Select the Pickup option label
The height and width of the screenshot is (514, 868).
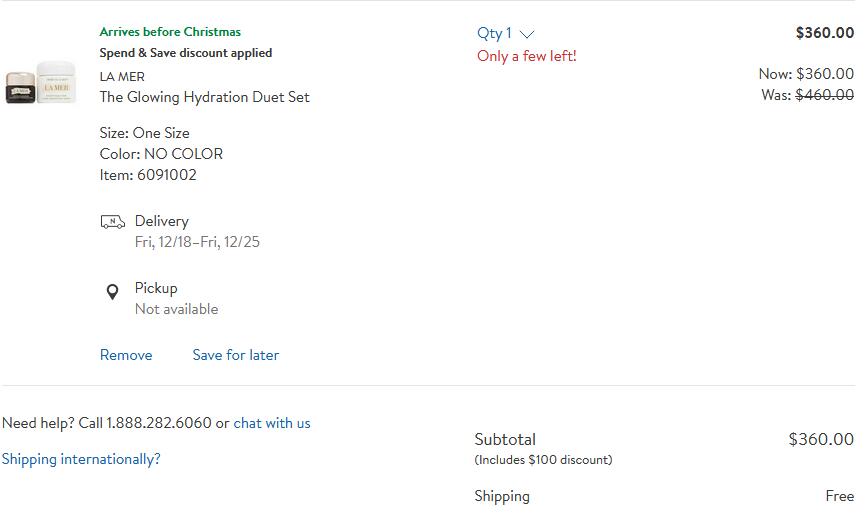(x=156, y=288)
